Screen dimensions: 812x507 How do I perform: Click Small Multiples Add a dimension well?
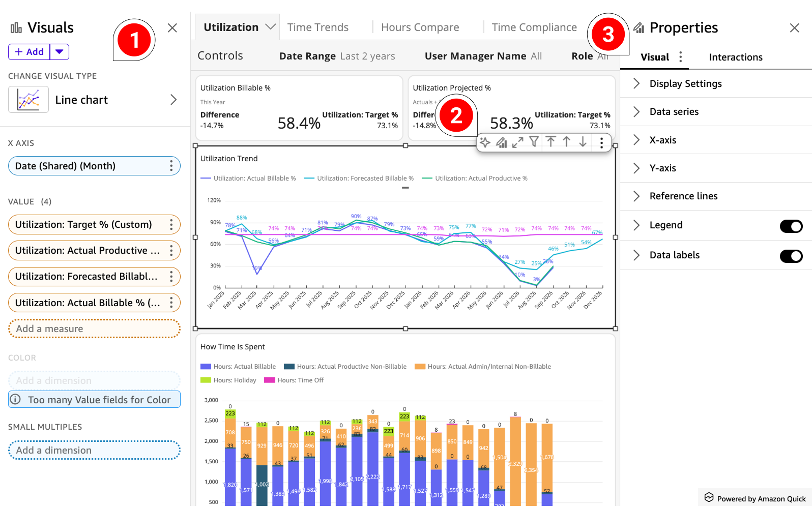(94, 450)
